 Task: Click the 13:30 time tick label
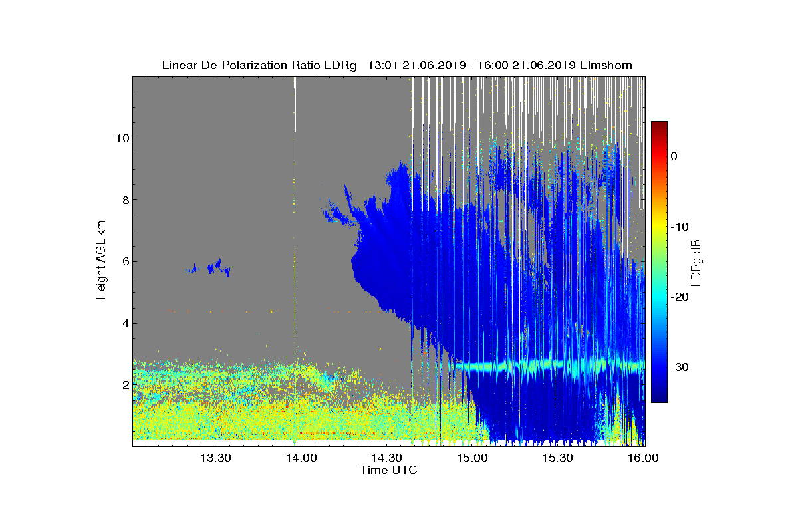click(215, 458)
